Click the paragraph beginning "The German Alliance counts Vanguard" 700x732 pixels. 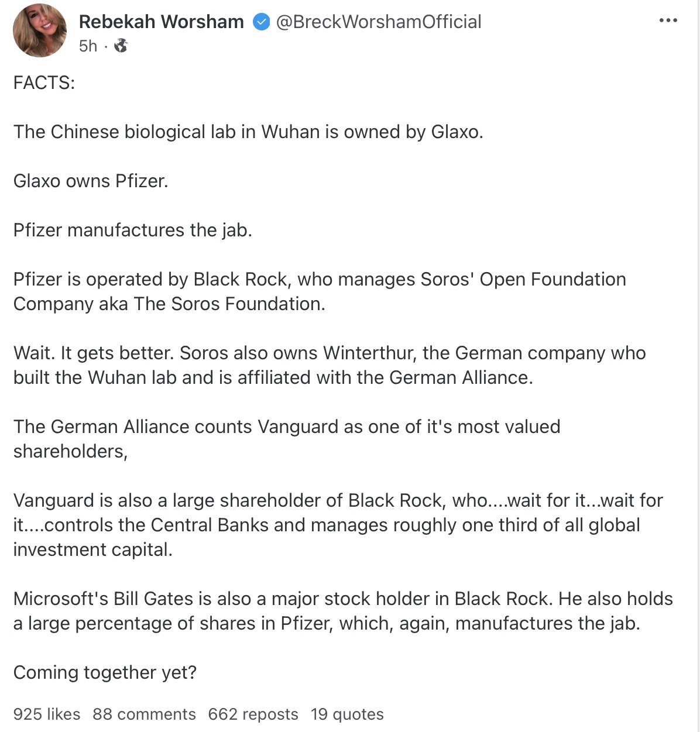coord(287,439)
